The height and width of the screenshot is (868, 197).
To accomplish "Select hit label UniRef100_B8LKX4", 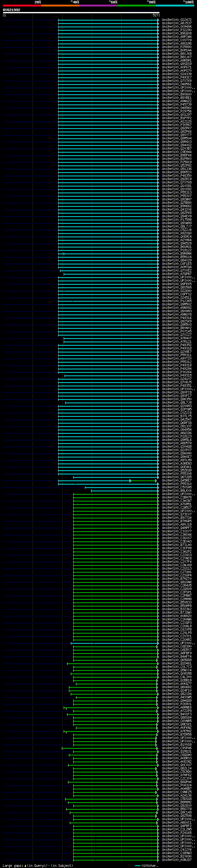I will pyautogui.click(x=176, y=491).
